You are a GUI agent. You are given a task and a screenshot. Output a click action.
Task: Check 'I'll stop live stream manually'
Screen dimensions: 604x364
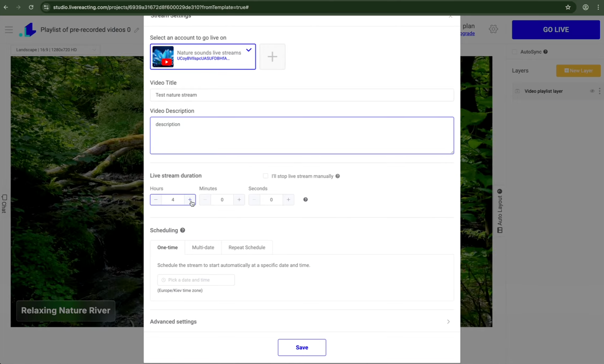coord(265,176)
